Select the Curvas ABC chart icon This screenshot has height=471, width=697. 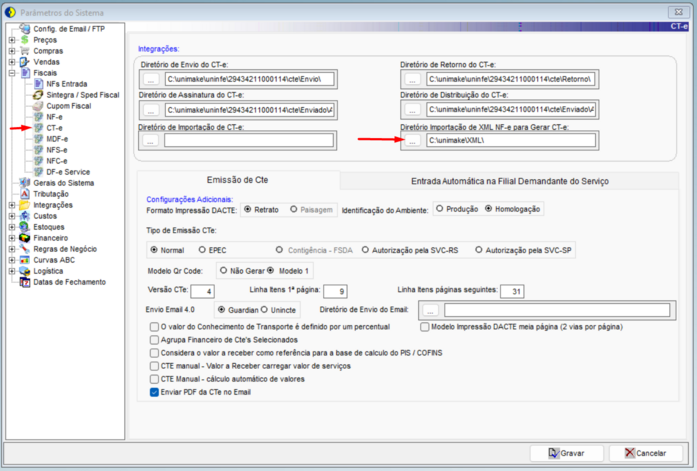tap(25, 260)
